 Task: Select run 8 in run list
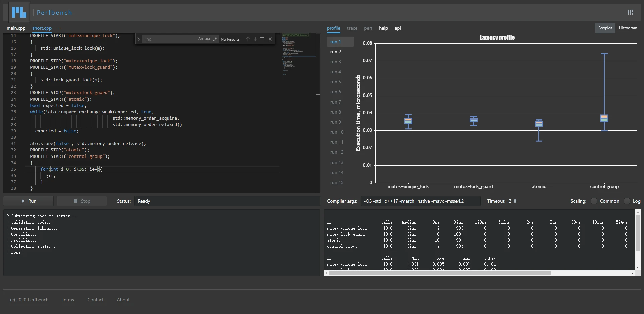pyautogui.click(x=340, y=112)
